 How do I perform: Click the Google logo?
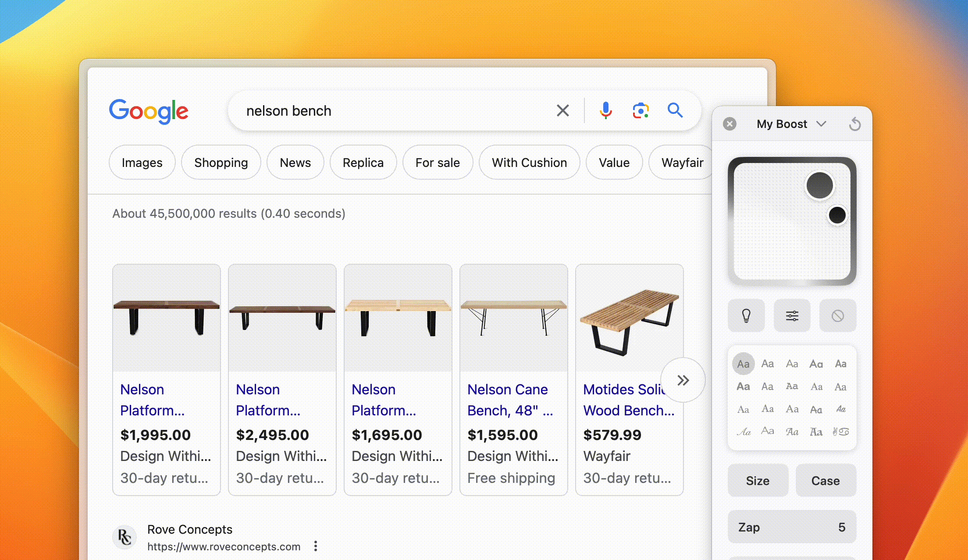149,111
